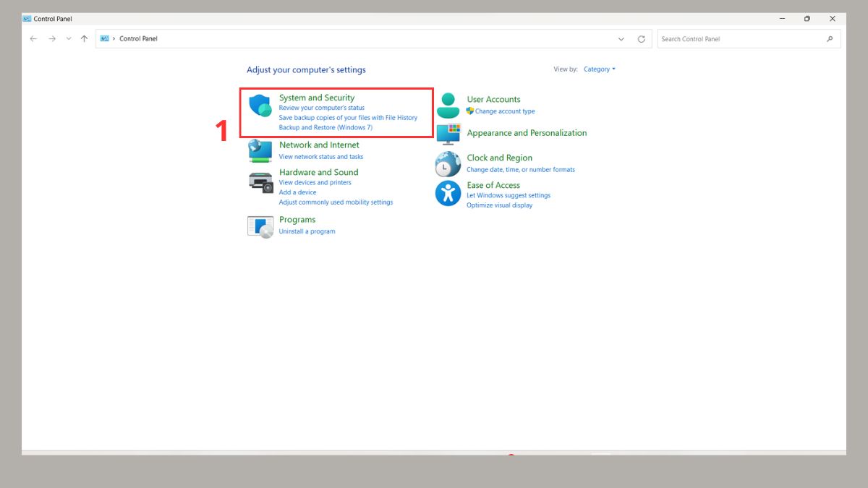Image resolution: width=868 pixels, height=488 pixels.
Task: Go up one level with the up arrow
Action: [x=85, y=39]
